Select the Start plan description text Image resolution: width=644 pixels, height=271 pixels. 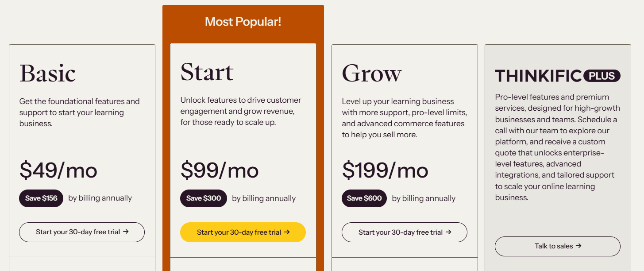[240, 111]
